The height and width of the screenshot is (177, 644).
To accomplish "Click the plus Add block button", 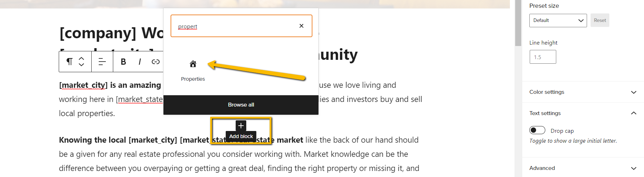I will (x=241, y=126).
